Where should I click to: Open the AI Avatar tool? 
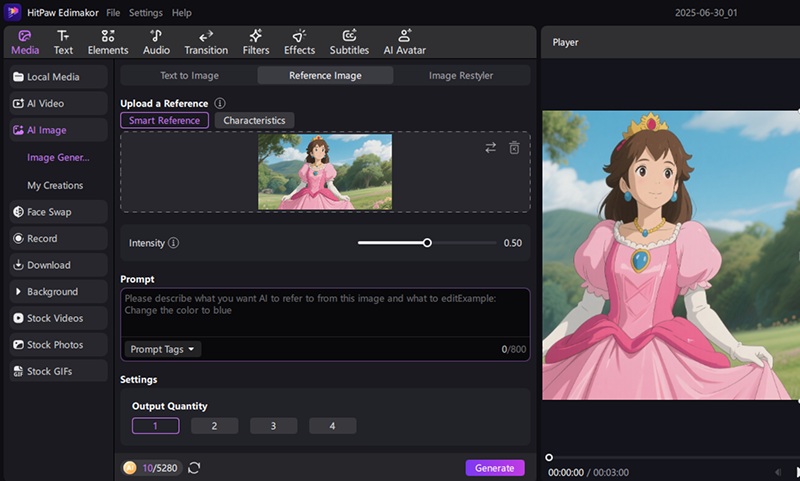[404, 42]
